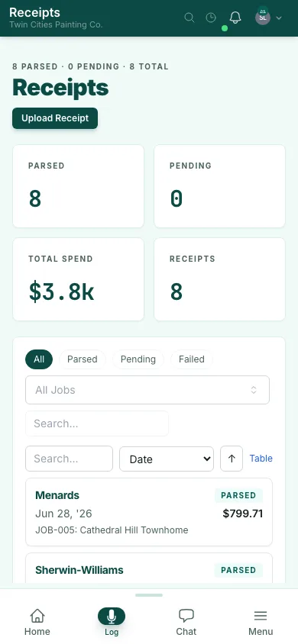This screenshot has width=298, height=644.
Task: Expand account menu chevron beside avatar
Action: pyautogui.click(x=279, y=18)
